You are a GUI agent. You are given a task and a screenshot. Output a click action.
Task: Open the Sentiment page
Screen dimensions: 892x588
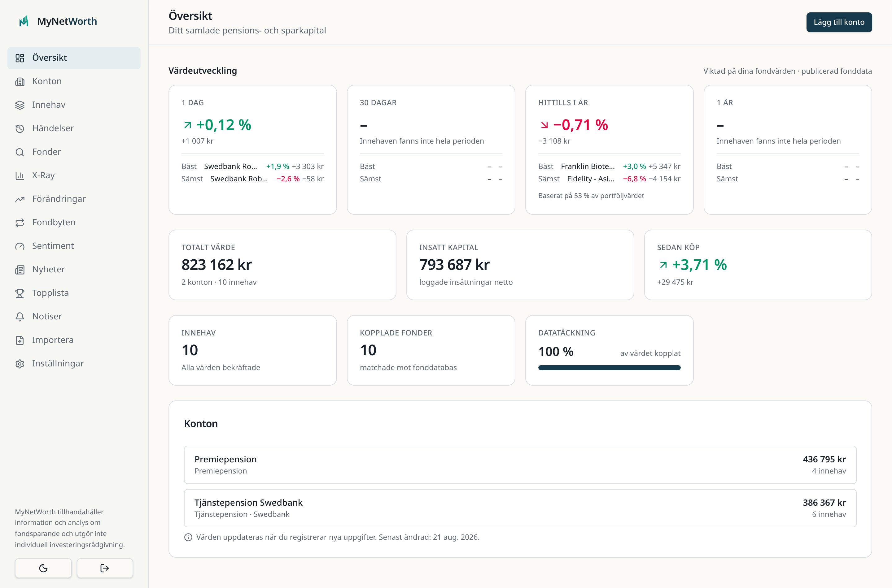(x=74, y=246)
